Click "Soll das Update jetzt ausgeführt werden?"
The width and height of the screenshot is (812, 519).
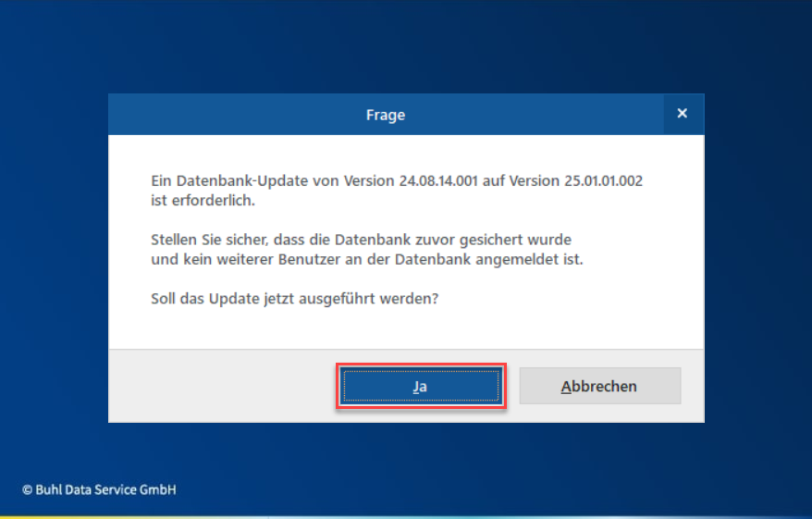pos(294,299)
